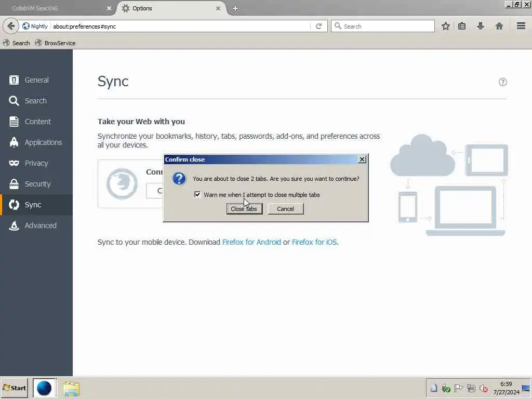Open the file explorer folder taskbar icon

[71, 389]
